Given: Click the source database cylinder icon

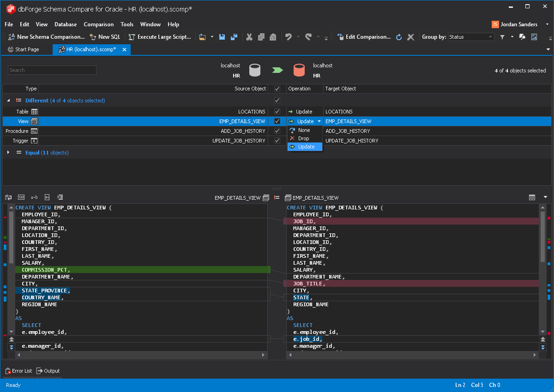Looking at the screenshot, I should (x=255, y=70).
